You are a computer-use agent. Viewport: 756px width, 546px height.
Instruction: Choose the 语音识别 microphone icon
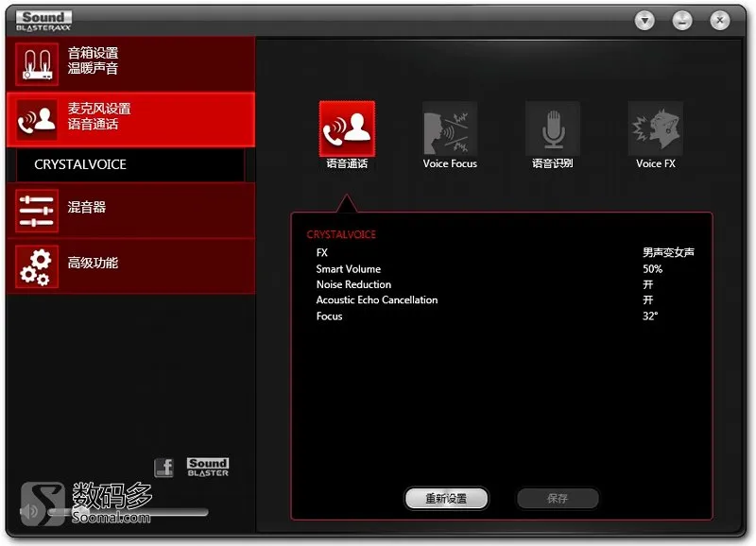pos(553,128)
